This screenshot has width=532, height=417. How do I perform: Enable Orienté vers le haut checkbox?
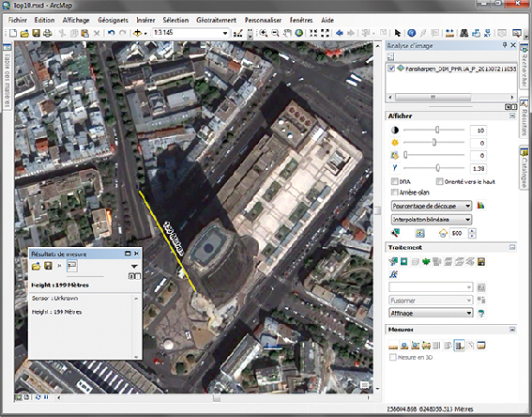click(440, 181)
